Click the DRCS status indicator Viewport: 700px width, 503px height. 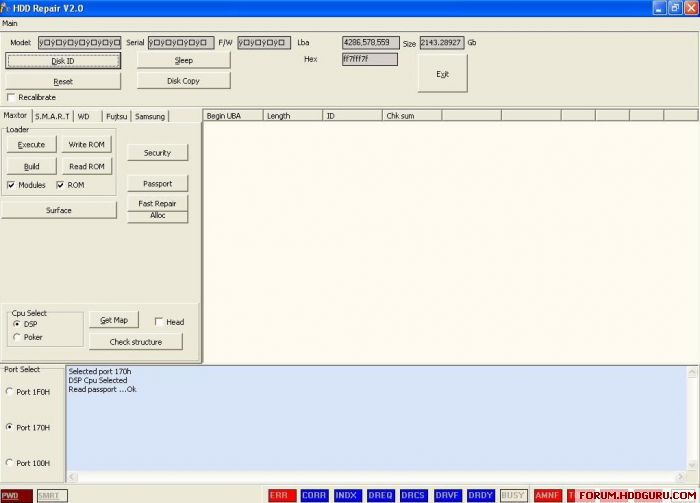click(413, 495)
